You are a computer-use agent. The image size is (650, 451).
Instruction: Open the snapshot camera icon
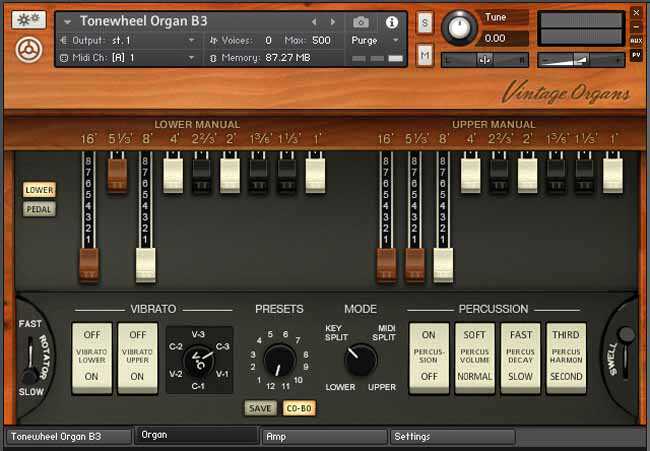click(x=361, y=22)
